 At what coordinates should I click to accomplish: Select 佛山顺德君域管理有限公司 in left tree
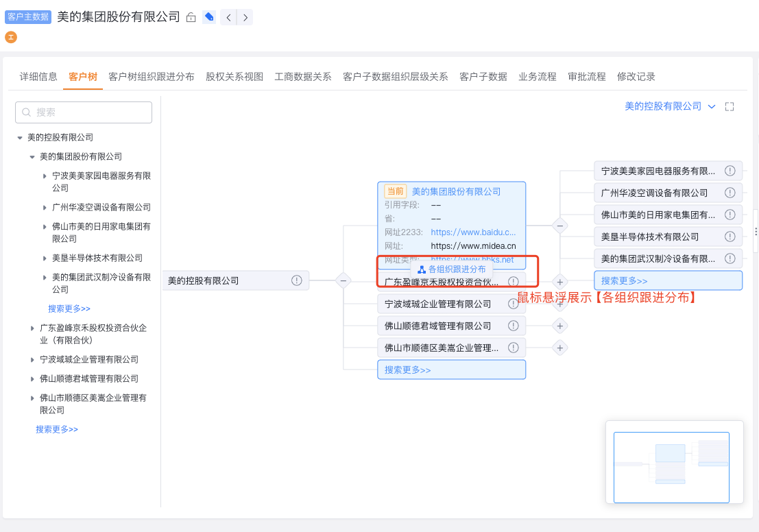(89, 379)
